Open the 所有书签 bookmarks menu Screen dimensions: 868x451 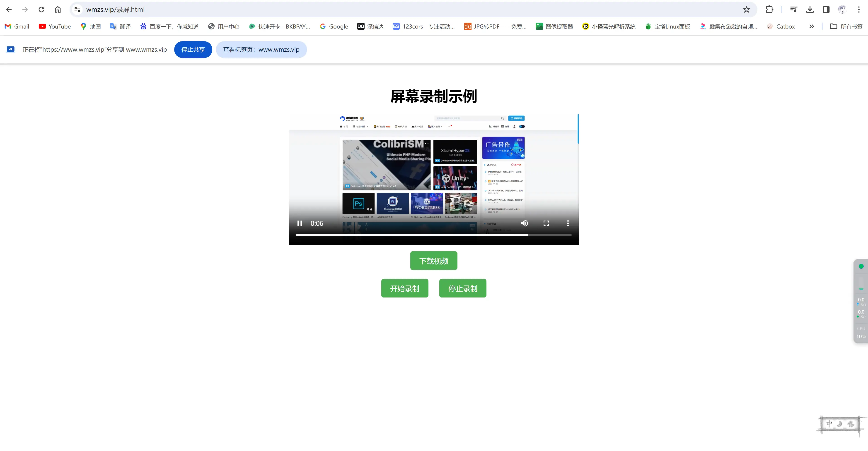pyautogui.click(x=846, y=26)
